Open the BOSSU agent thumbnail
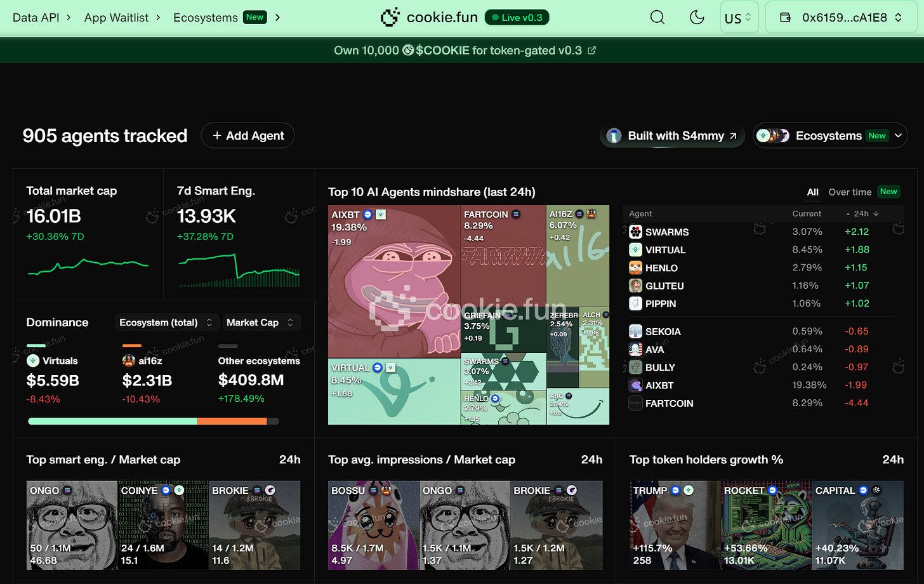The image size is (924, 584). pyautogui.click(x=374, y=525)
